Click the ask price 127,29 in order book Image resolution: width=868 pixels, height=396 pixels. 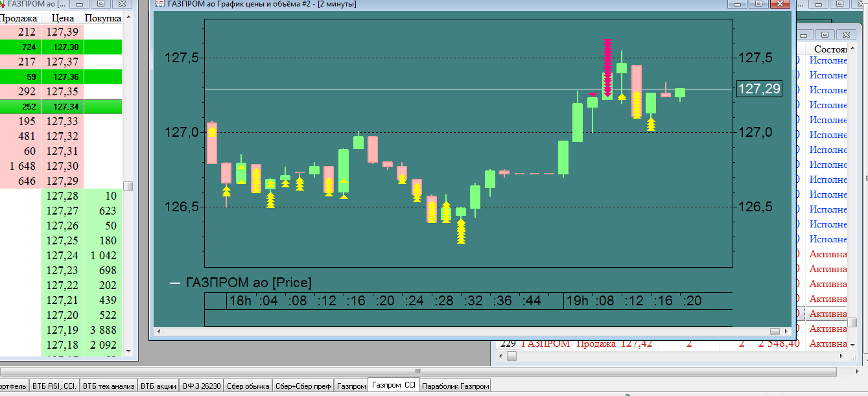tap(62, 181)
